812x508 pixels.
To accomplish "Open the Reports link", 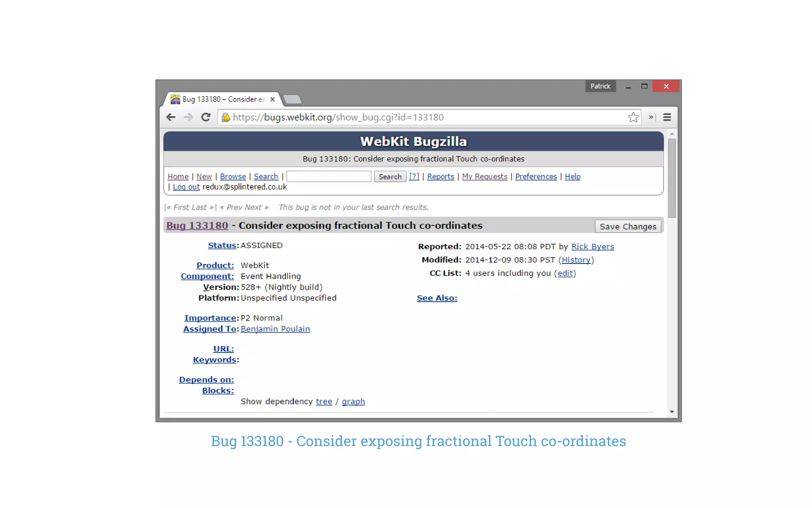I will [x=440, y=177].
